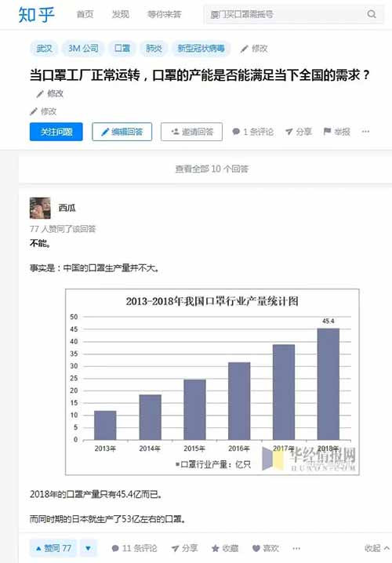The height and width of the screenshot is (563, 392).
Task: Open author name 西瓜 profile
Action: [x=67, y=208]
